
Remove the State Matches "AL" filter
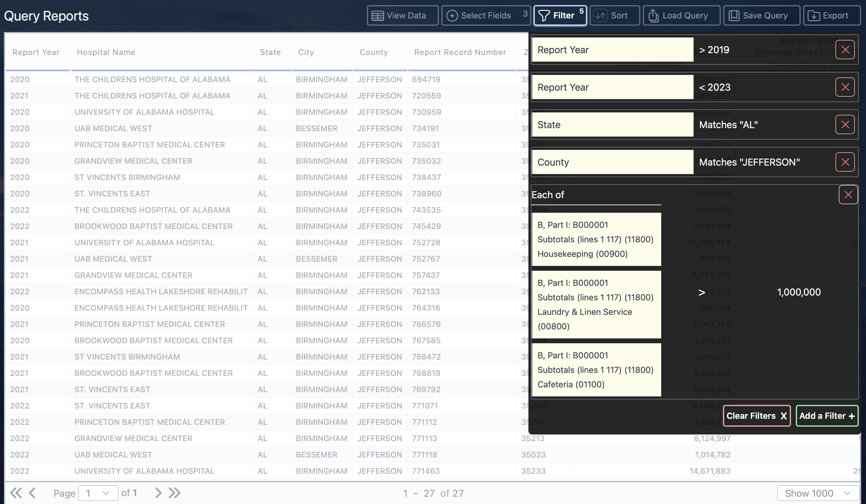(845, 124)
